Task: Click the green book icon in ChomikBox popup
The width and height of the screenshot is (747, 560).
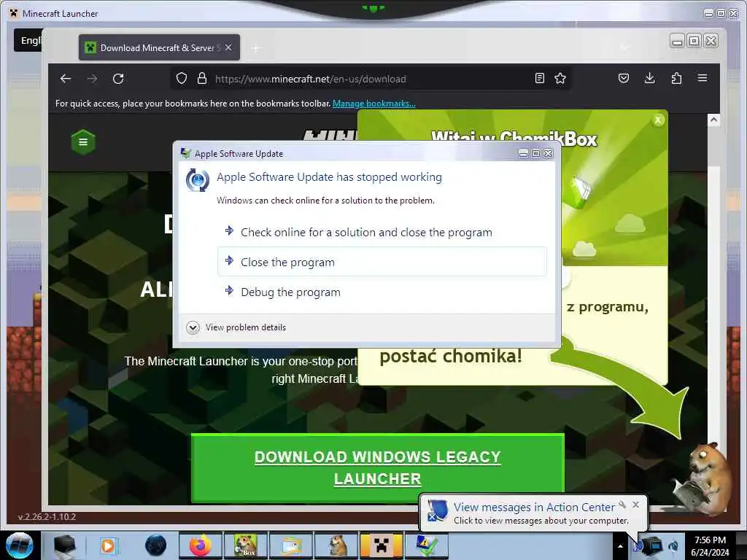Action: click(580, 192)
